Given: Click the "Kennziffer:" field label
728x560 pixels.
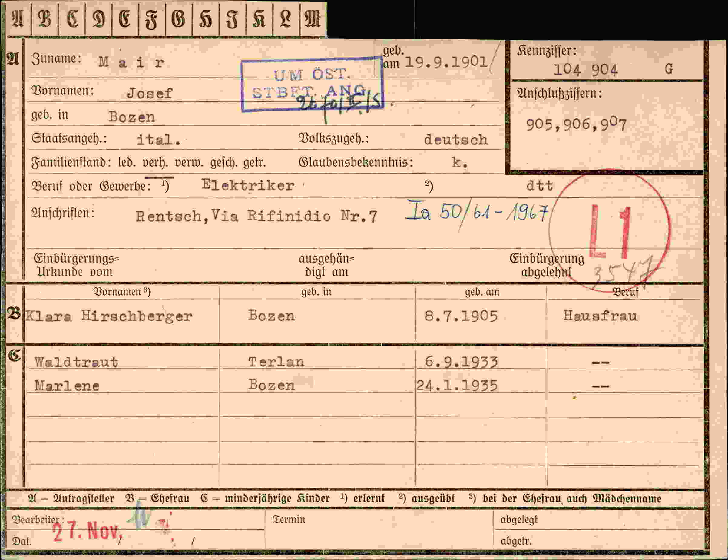Looking at the screenshot, I should pyautogui.click(x=547, y=51).
